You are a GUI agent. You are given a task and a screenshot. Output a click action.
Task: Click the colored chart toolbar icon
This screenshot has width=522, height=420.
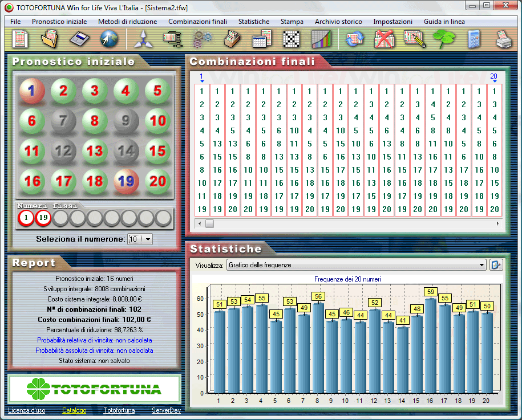[321, 39]
